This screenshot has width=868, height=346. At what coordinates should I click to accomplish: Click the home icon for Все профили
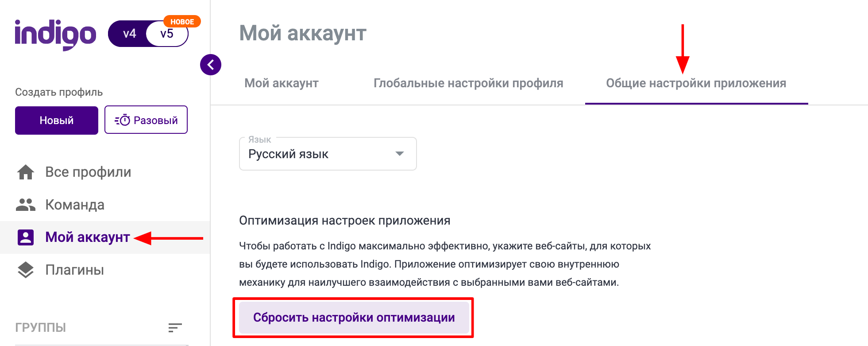pyautogui.click(x=26, y=172)
